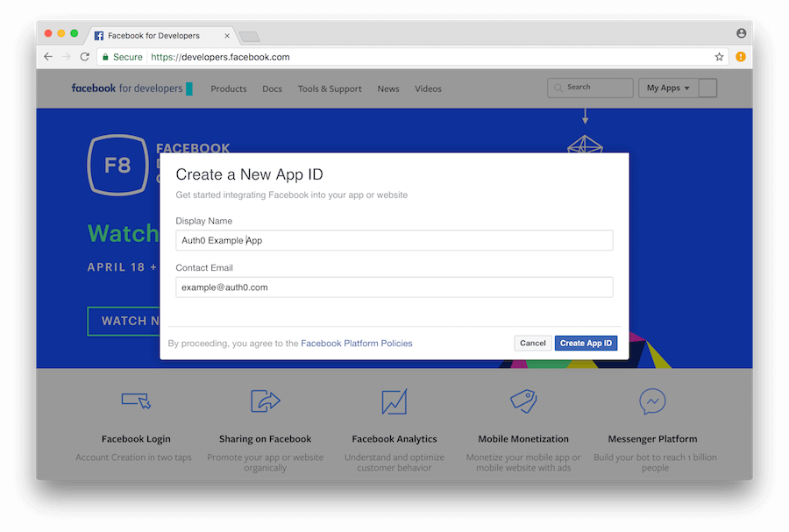Image resolution: width=789 pixels, height=532 pixels.
Task: Bookmark the page using the star icon
Action: click(x=719, y=56)
